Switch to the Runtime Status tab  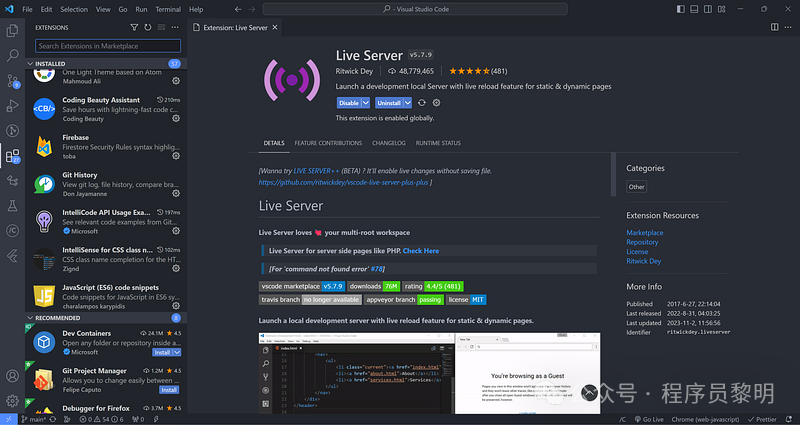(438, 143)
